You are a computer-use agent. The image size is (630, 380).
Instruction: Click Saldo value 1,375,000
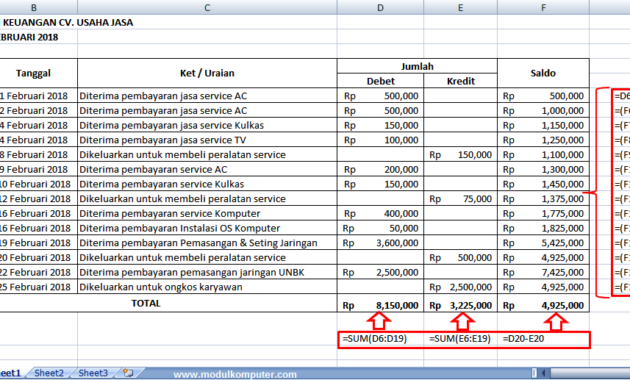[543, 199]
